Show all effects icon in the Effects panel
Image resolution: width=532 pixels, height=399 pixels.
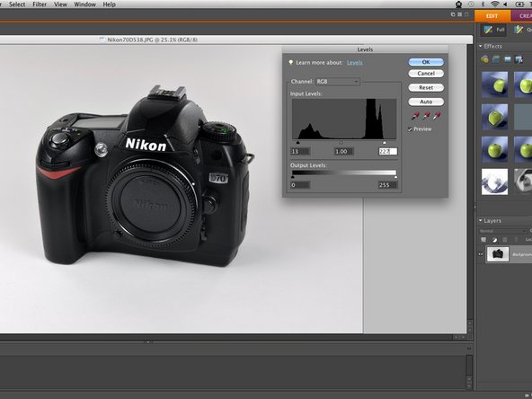point(519,59)
